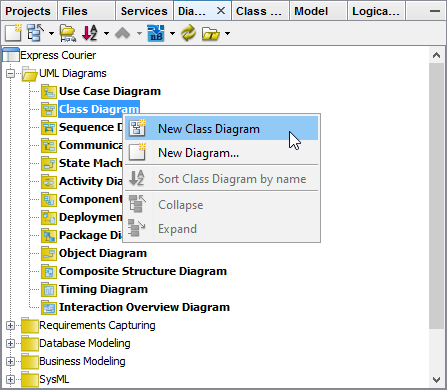Click the New Diagram... menu icon
This screenshot has width=447, height=390.
click(138, 152)
